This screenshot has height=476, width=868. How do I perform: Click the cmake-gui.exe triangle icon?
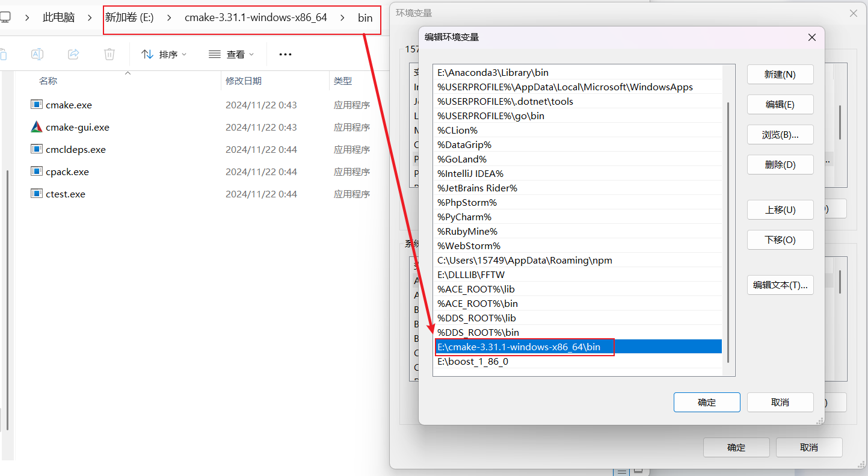click(x=37, y=127)
